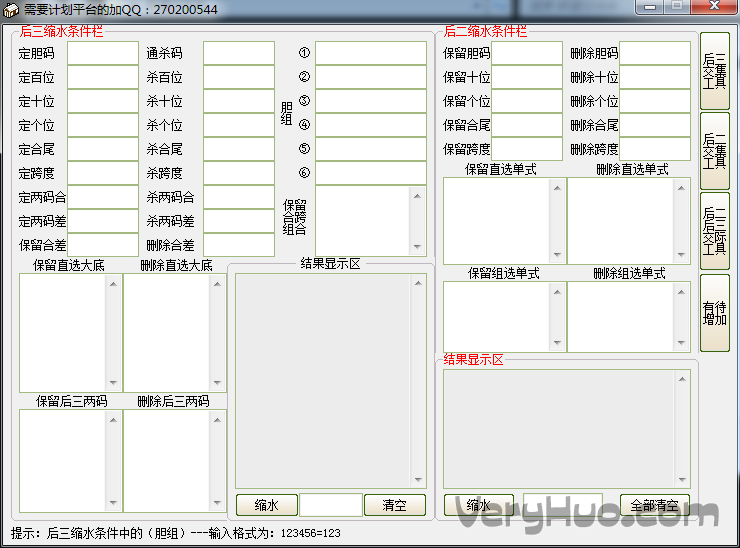Screen dimensions: 740x548
Task: Focus the 保留胆码 input box
Action: [526, 53]
